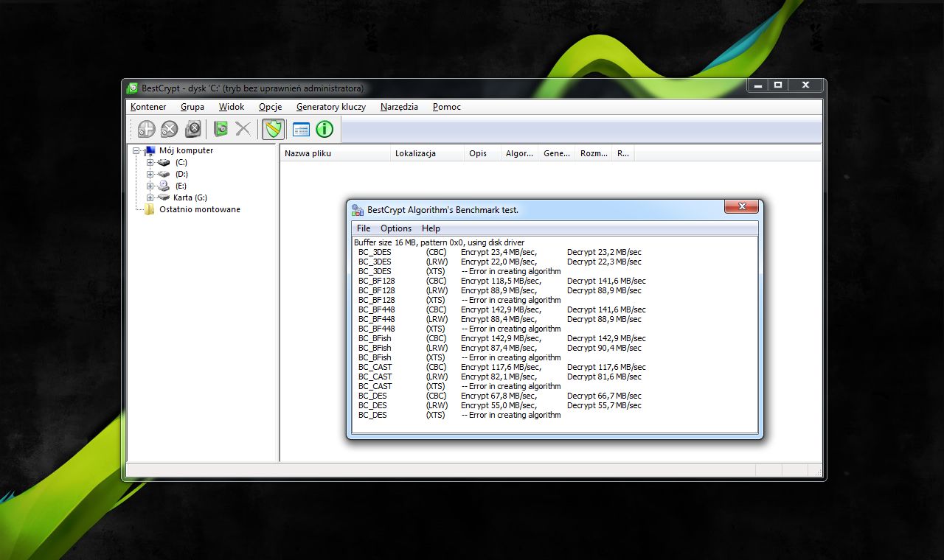Click the CD drive icon for (E:)
The height and width of the screenshot is (560, 944).
coord(164,186)
